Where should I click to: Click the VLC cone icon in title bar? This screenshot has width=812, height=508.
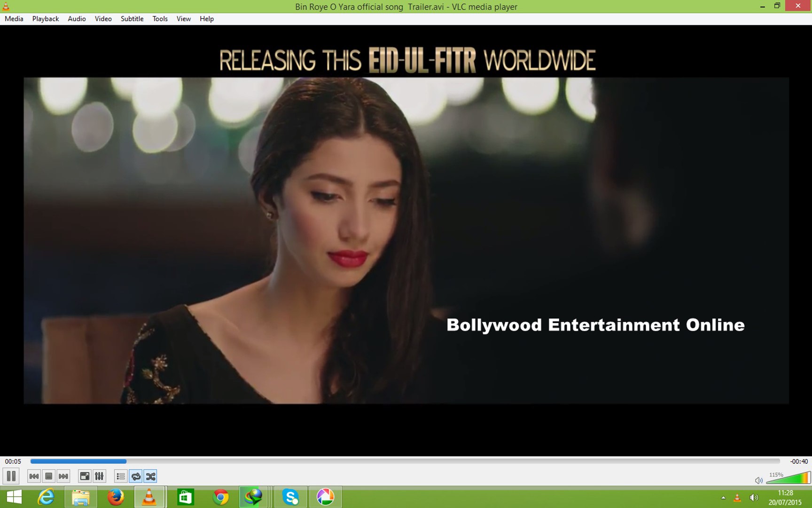[6, 6]
